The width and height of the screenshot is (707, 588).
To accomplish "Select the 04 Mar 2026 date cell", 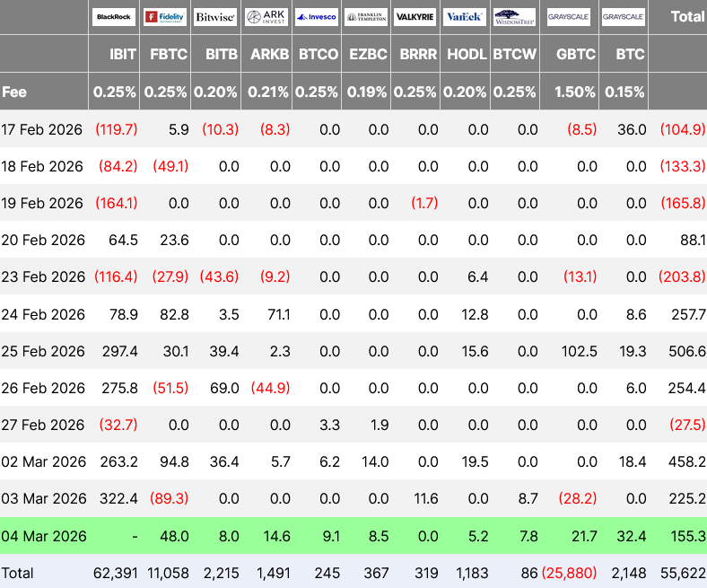I will click(x=44, y=536).
